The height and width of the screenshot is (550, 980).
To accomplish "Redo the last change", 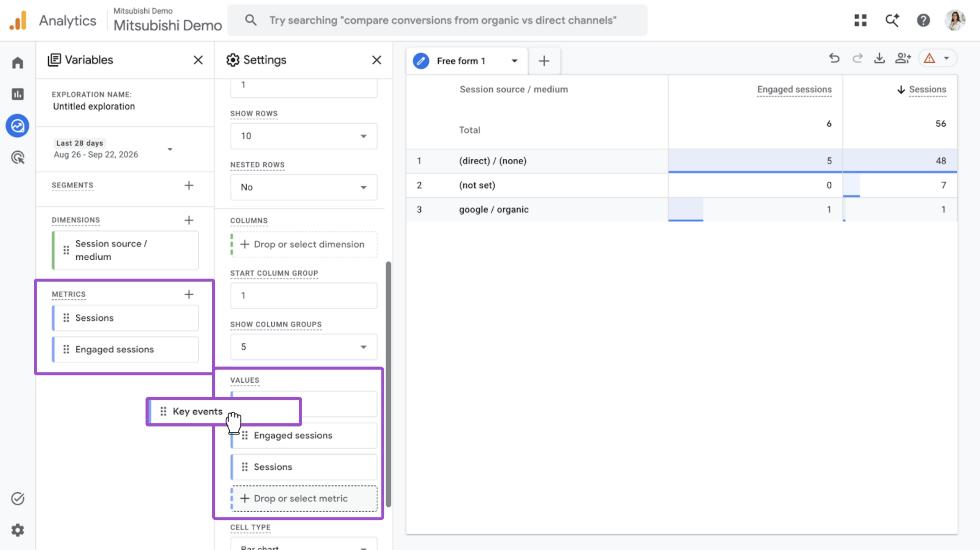I will click(x=857, y=58).
